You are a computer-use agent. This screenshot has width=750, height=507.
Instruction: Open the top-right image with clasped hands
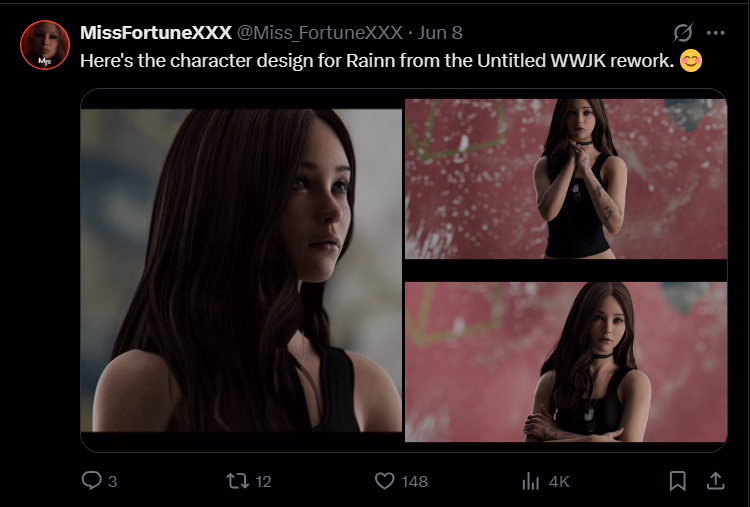click(565, 178)
